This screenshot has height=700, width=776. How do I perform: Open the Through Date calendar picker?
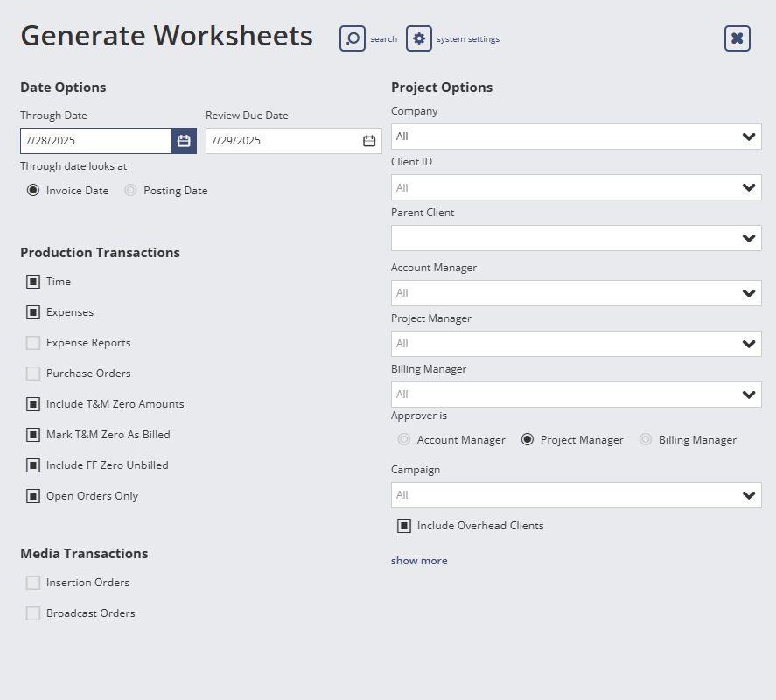pos(181,140)
